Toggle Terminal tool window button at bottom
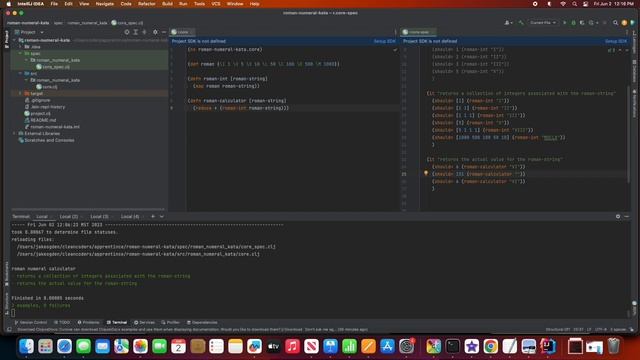 [x=117, y=322]
